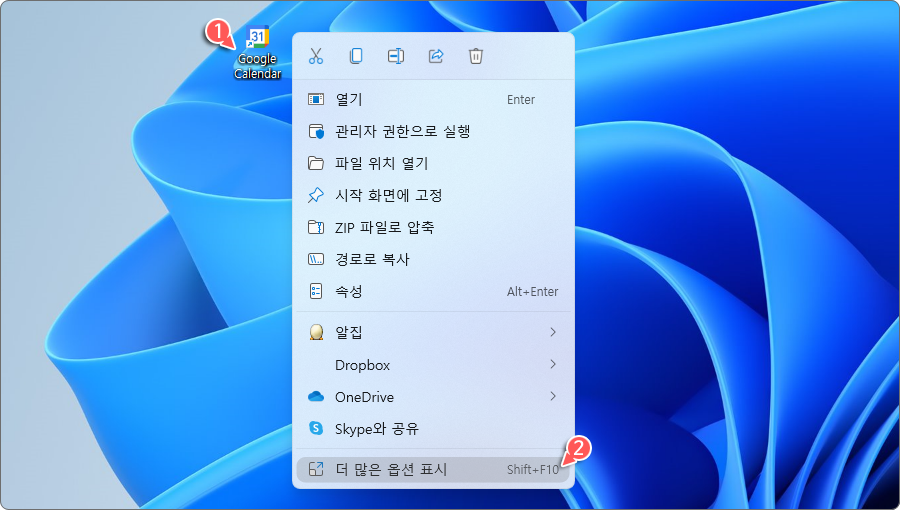Click the shield icon beside 관리자 권한으로 실행
Image resolution: width=900 pixels, height=510 pixels.
click(316, 131)
